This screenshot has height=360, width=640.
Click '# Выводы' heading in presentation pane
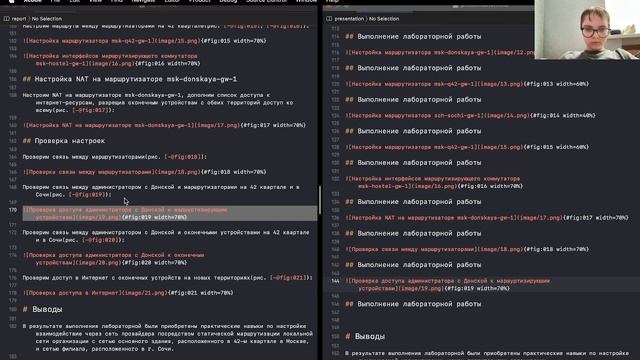pyautogui.click(x=365, y=337)
